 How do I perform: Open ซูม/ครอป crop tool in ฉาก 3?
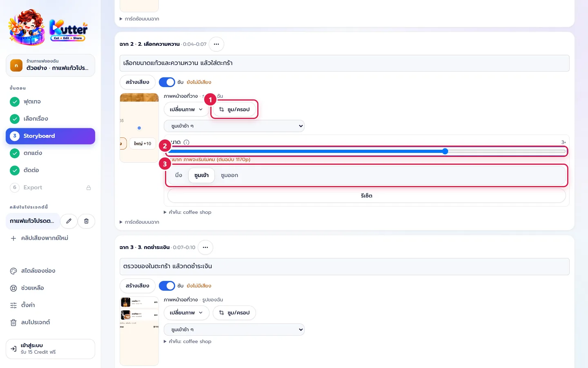pos(234,313)
